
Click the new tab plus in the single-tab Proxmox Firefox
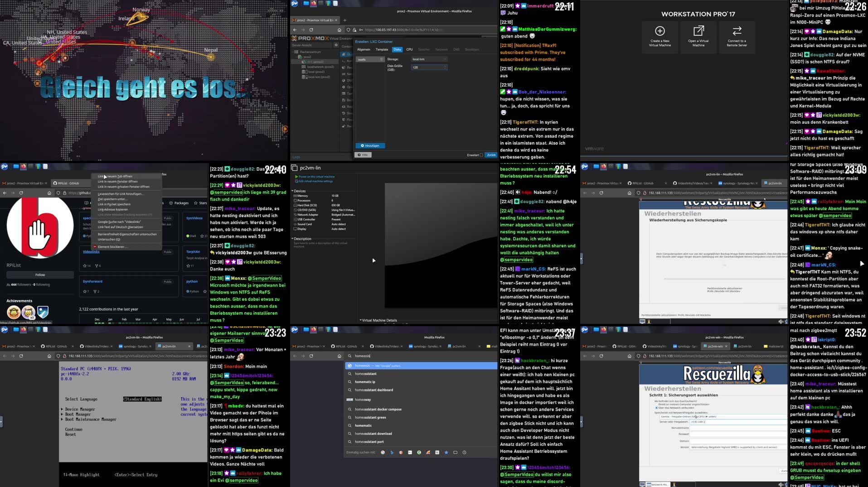tap(344, 20)
